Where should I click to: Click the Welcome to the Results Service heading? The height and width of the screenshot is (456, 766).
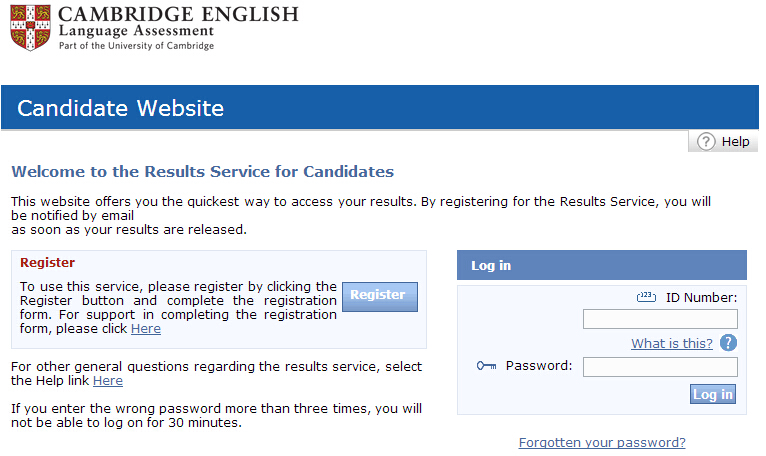click(x=202, y=172)
